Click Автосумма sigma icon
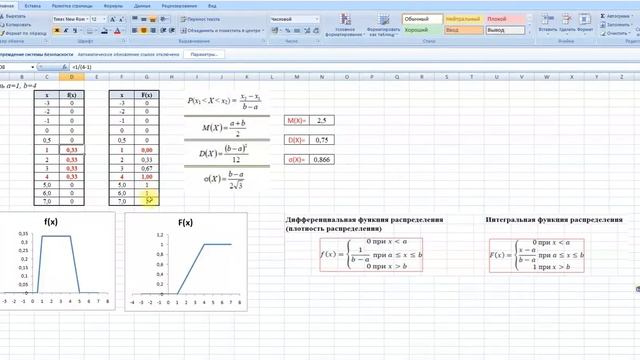640x360 pixels. 602,16
